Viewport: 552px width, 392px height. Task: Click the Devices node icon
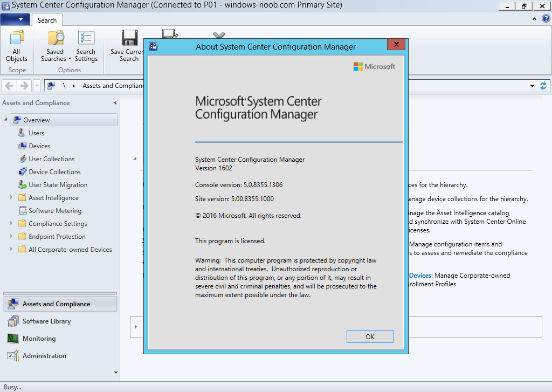pyautogui.click(x=23, y=146)
